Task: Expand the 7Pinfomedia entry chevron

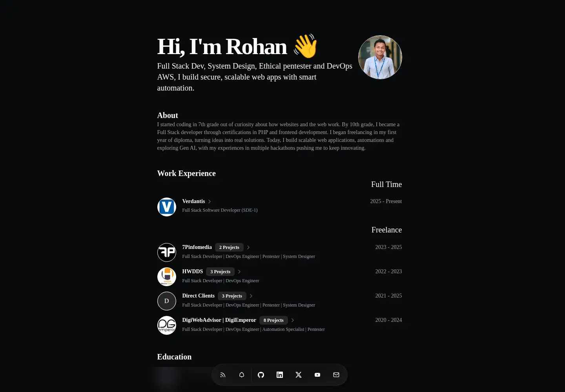Action: (x=248, y=247)
